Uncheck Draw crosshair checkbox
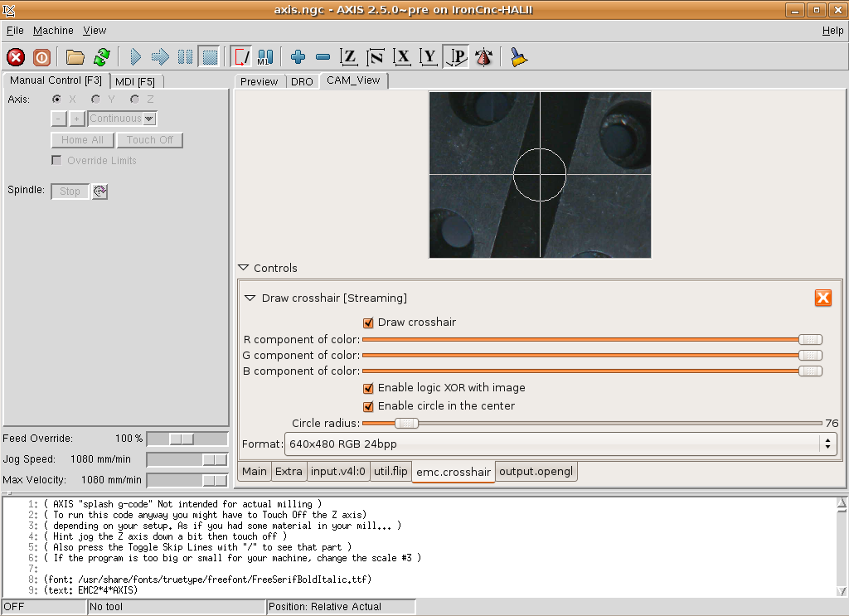849x616 pixels. [368, 323]
